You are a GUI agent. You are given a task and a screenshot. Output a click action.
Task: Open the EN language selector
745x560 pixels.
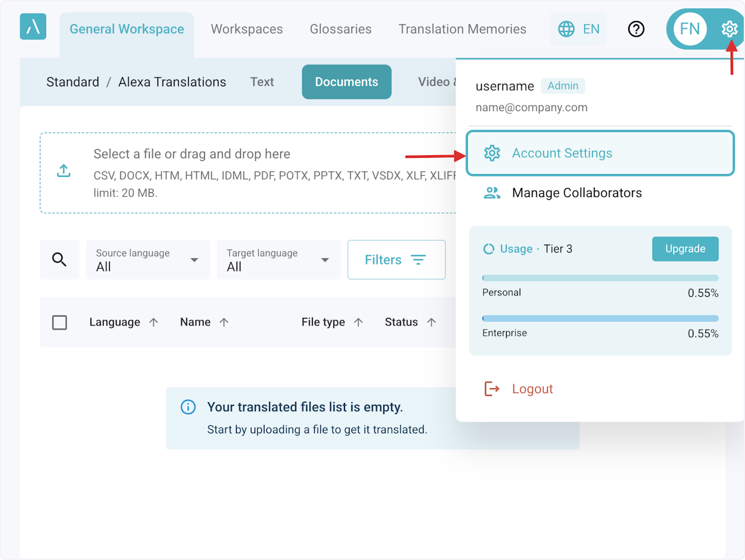(579, 29)
